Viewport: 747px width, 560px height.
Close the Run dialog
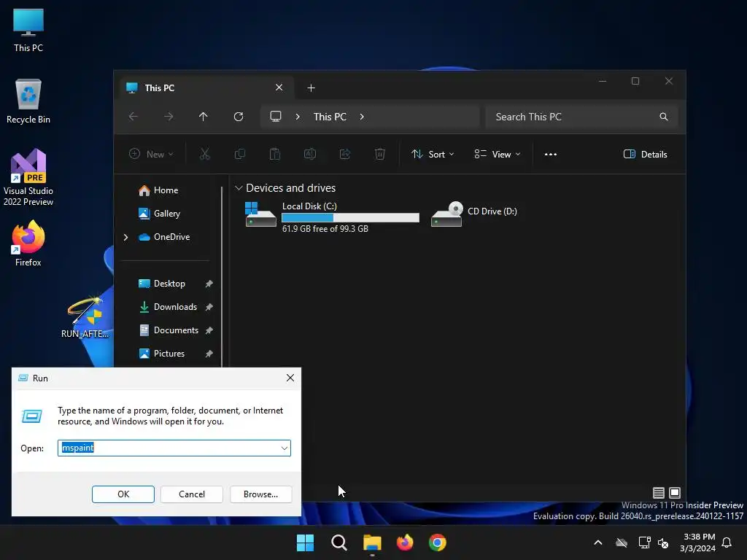point(290,378)
